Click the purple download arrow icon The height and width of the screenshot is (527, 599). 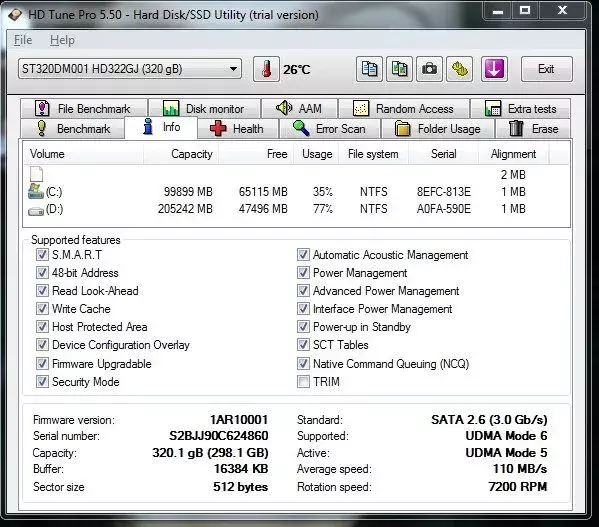[494, 69]
